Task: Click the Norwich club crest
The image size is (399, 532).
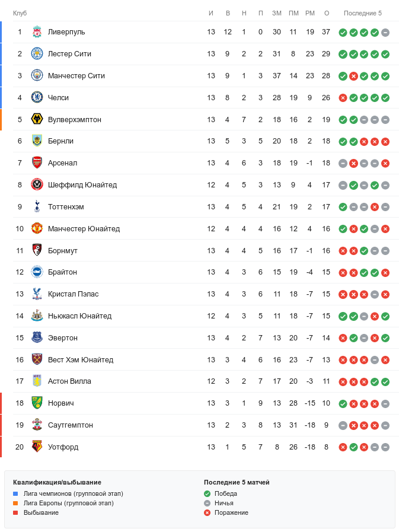Action: tap(37, 403)
